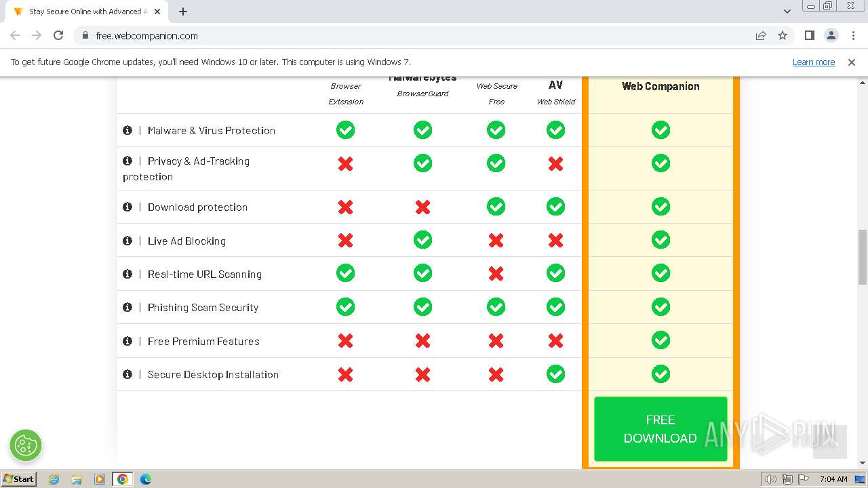Dismiss the Chrome update notice

coord(852,62)
